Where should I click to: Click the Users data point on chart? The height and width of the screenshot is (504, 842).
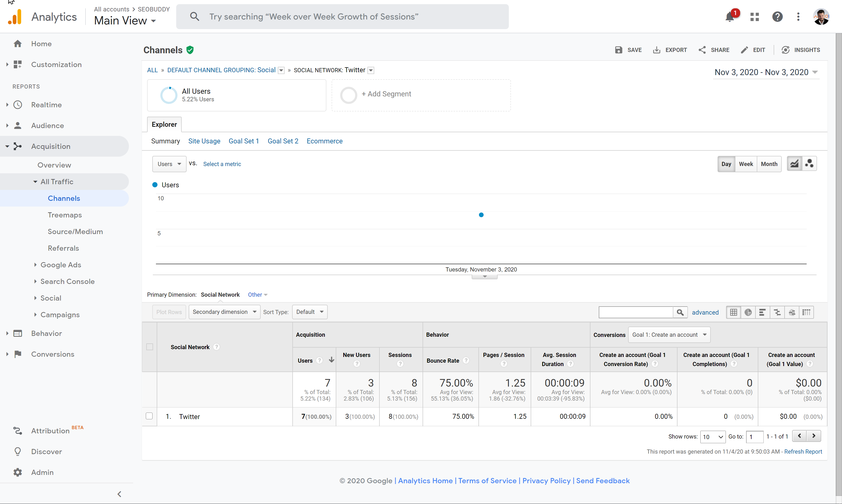point(481,215)
